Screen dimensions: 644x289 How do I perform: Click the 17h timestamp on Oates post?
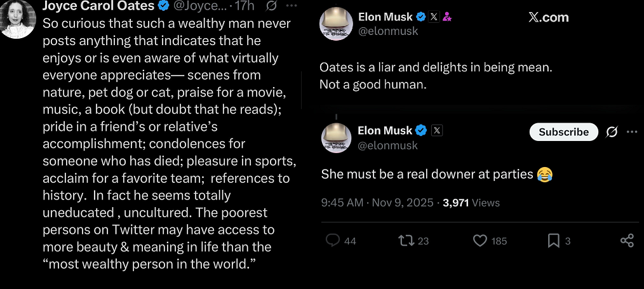(245, 6)
